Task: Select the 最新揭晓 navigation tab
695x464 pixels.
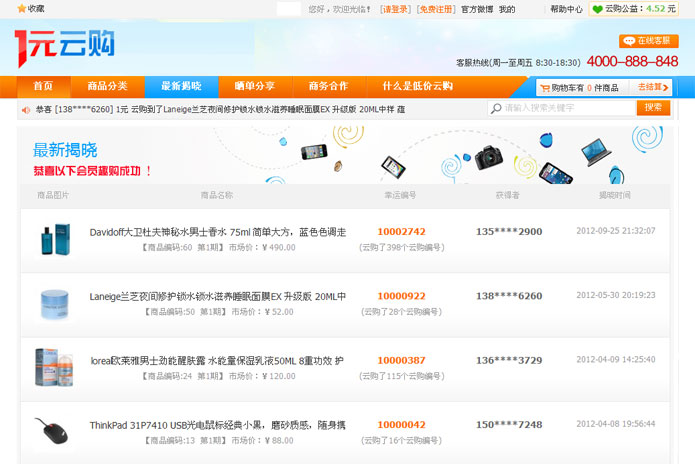Action: pos(181,86)
